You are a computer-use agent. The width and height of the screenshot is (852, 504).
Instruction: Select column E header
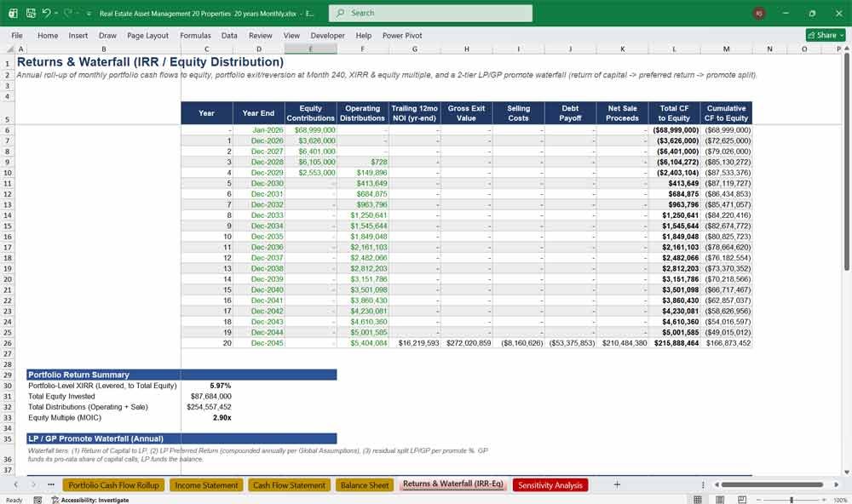click(x=311, y=49)
